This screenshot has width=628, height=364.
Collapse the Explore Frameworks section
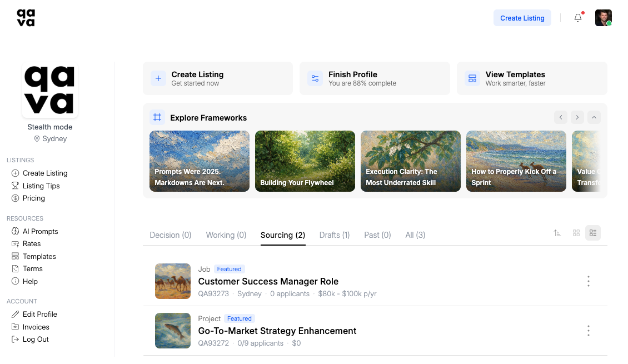tap(594, 117)
